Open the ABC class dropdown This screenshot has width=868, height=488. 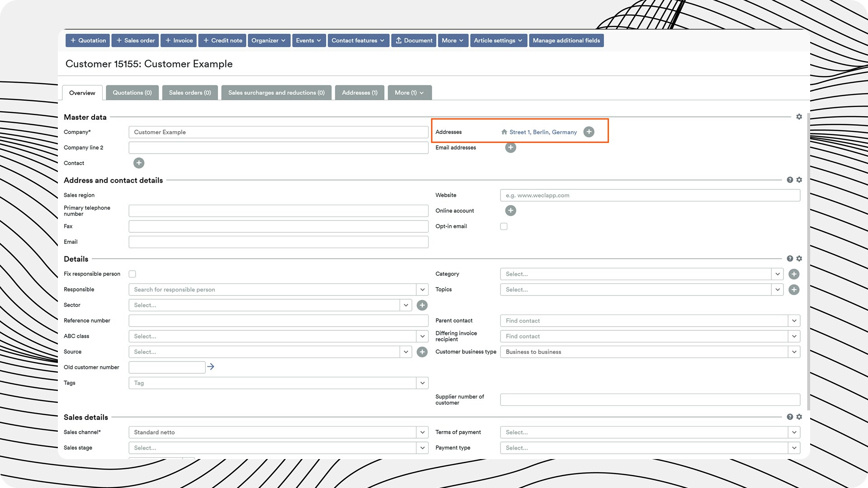[422, 336]
